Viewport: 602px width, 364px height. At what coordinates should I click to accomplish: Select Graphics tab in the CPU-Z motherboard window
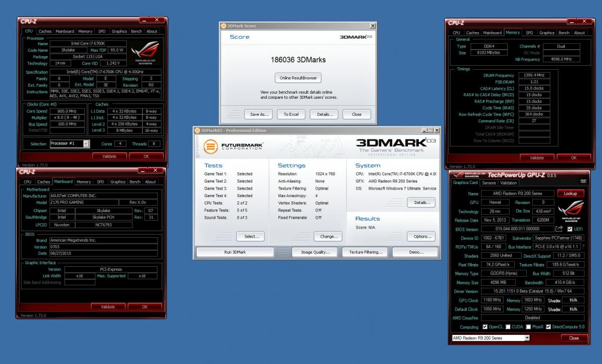pyautogui.click(x=118, y=182)
